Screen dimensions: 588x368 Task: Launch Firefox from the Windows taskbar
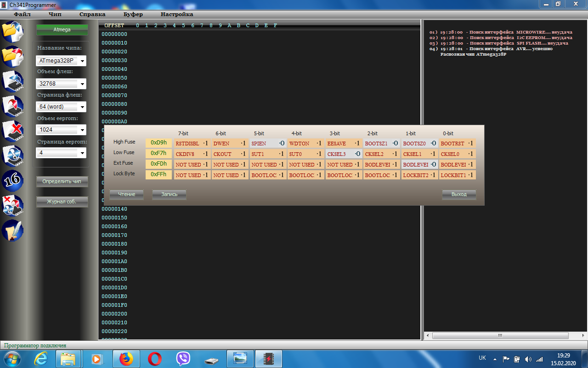125,358
